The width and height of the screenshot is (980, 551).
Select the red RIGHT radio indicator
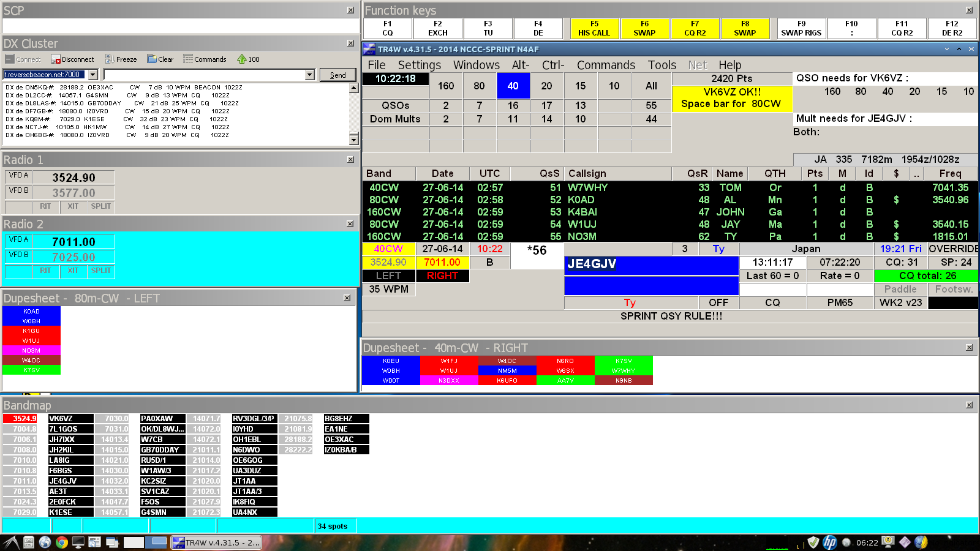click(442, 276)
